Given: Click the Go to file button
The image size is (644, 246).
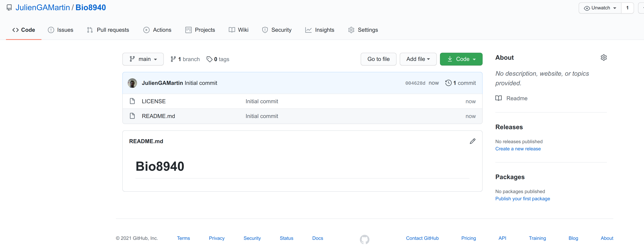Looking at the screenshot, I should 378,59.
